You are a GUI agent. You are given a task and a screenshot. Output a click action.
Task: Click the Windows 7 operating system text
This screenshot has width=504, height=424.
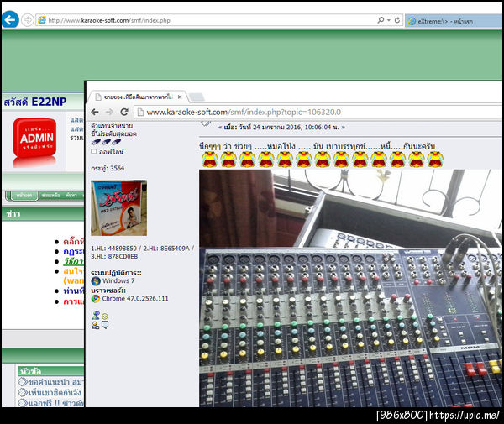click(118, 281)
